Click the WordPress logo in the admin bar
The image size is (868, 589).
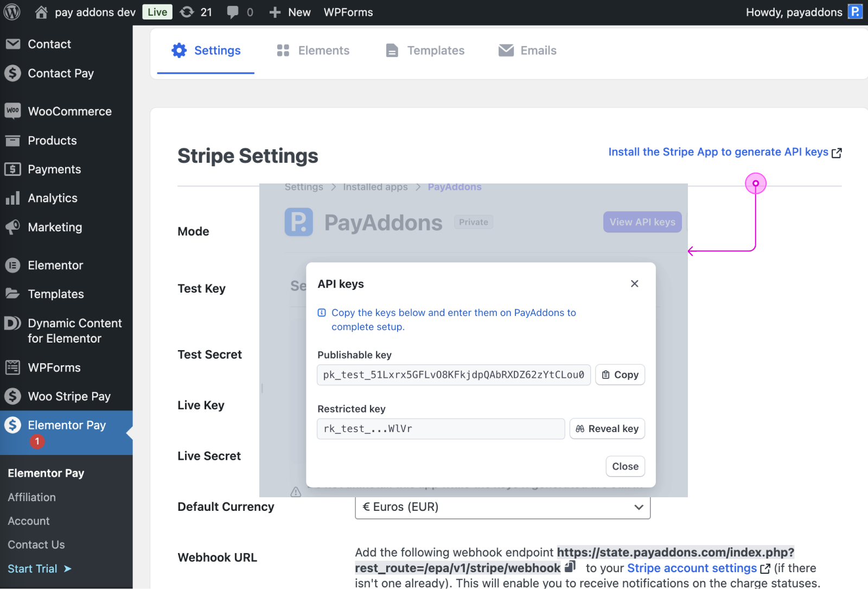12,12
